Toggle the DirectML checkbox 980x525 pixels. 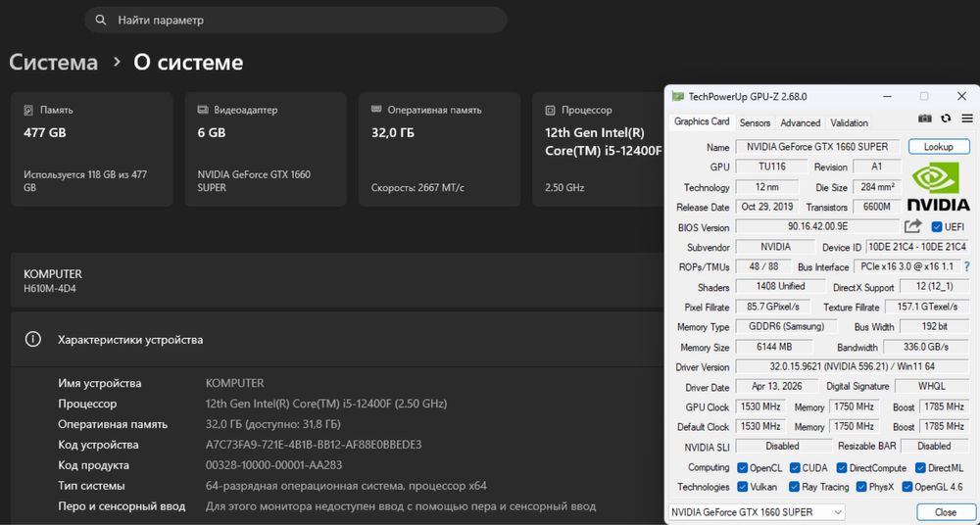tap(920, 467)
